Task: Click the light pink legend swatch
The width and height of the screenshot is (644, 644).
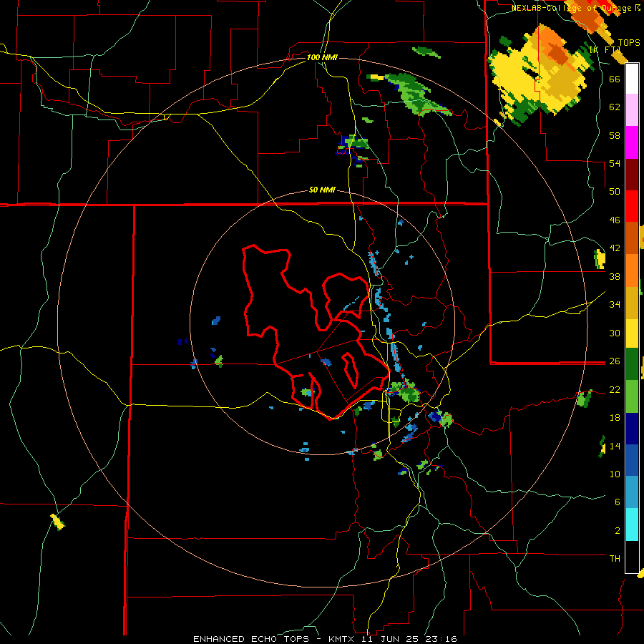Action: 632,110
